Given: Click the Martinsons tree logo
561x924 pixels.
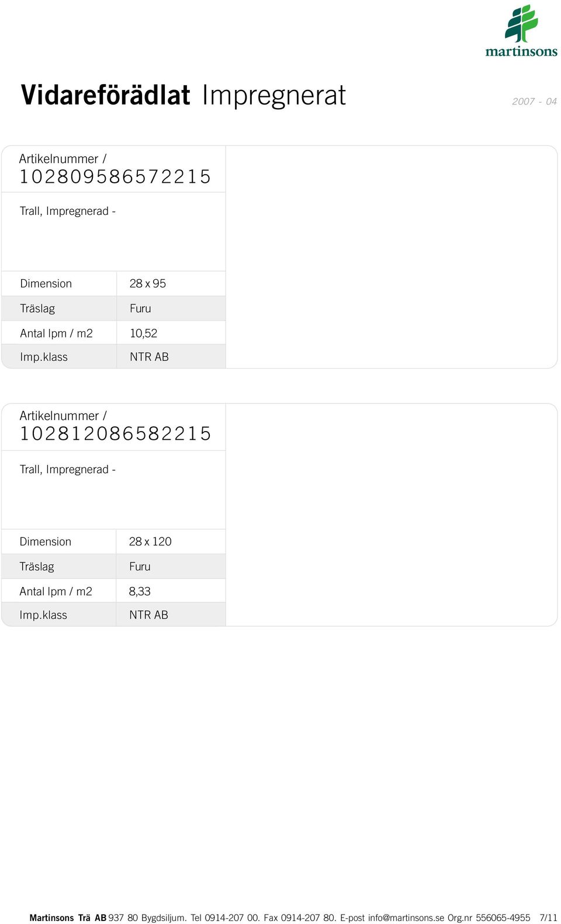Looking at the screenshot, I should tap(521, 31).
